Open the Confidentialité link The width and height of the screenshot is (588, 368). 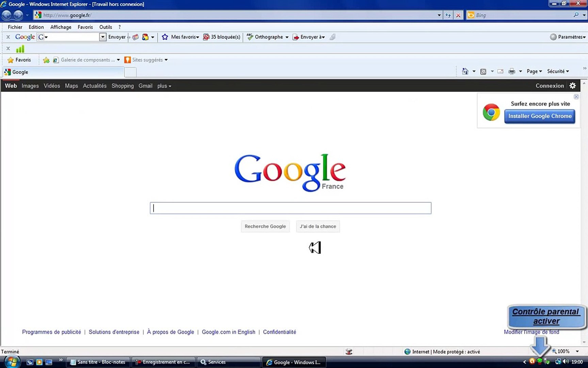point(279,332)
